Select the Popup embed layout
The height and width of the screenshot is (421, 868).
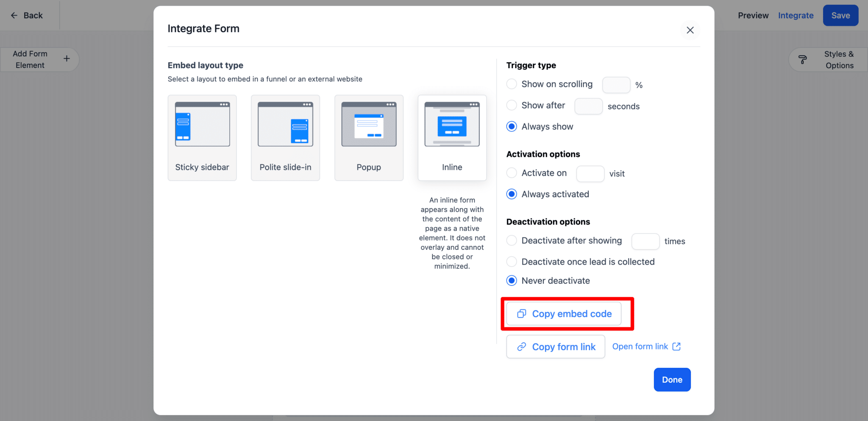pyautogui.click(x=369, y=138)
